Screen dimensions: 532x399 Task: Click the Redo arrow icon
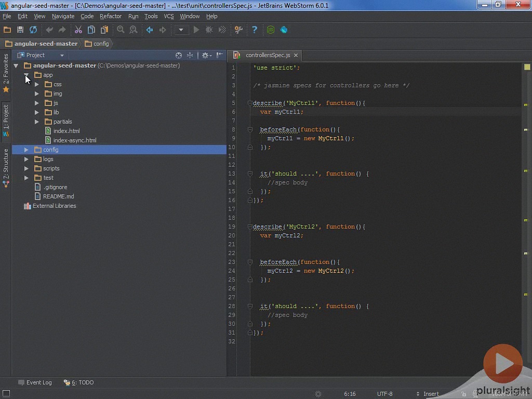click(x=62, y=30)
